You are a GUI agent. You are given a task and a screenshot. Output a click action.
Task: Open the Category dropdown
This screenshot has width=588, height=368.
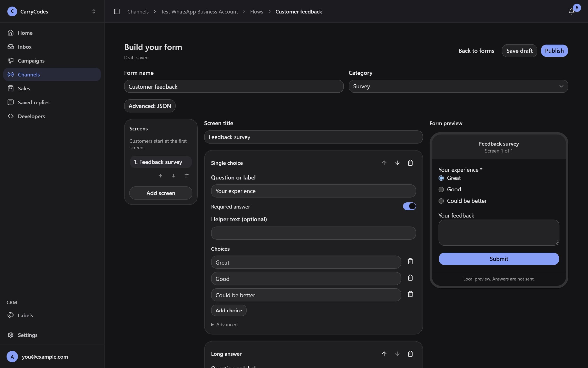coord(458,86)
